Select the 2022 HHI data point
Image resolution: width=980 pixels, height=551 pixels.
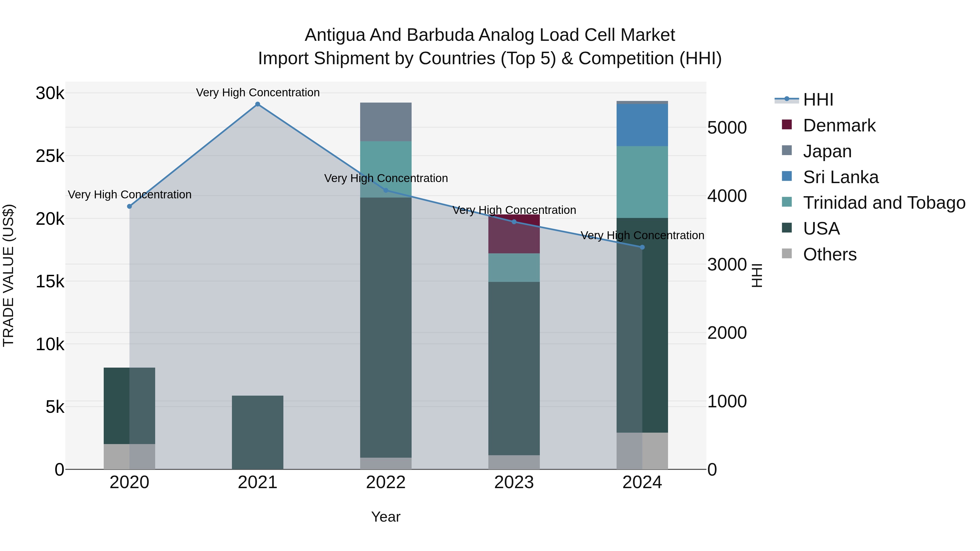click(386, 190)
